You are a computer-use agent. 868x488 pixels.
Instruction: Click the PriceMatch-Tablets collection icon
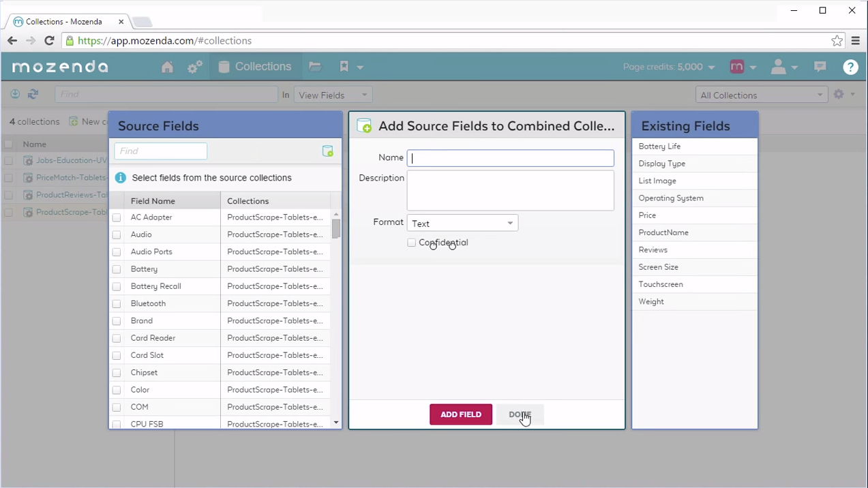coord(28,177)
